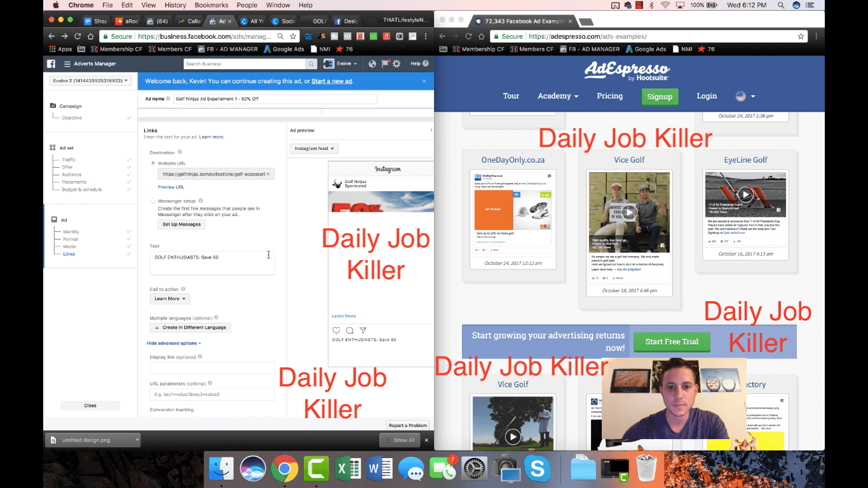Click into the Ad name input field
This screenshot has width=868, height=488.
pos(275,99)
